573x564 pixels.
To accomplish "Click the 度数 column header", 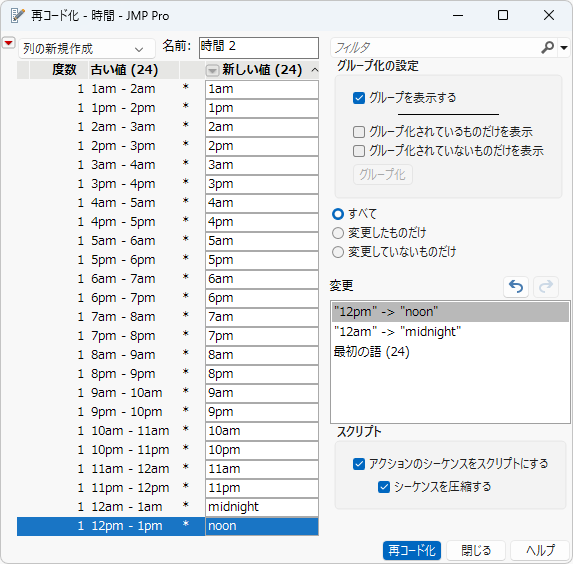I will (x=59, y=70).
